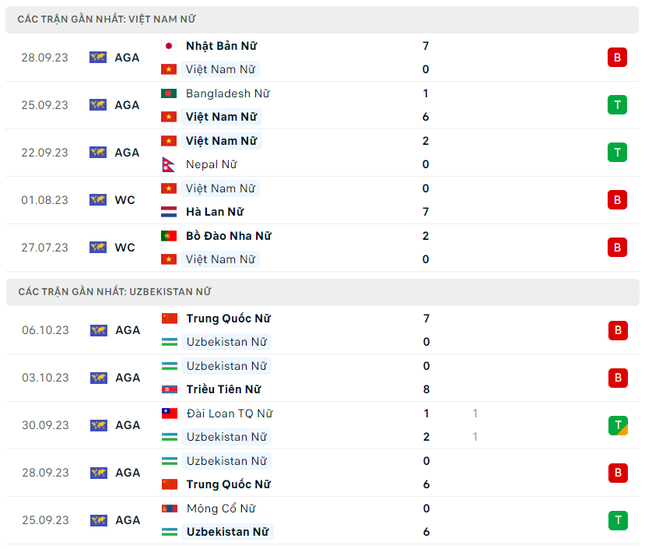645x549 pixels.
Task: Click the North Korea flag beside Triều Tiên Nữ
Action: [168, 389]
